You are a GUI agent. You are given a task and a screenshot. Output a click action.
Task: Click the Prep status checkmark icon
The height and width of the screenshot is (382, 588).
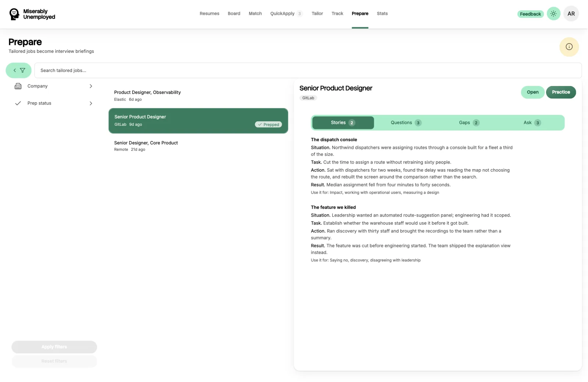[x=18, y=103]
